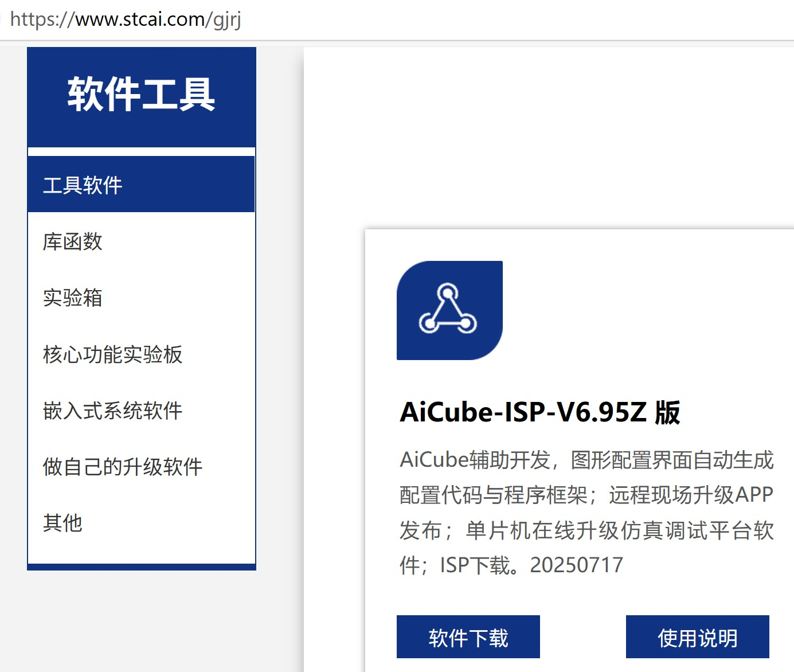This screenshot has height=672, width=794.
Task: Select the 实验箱 sidebar entry
Action: click(72, 298)
